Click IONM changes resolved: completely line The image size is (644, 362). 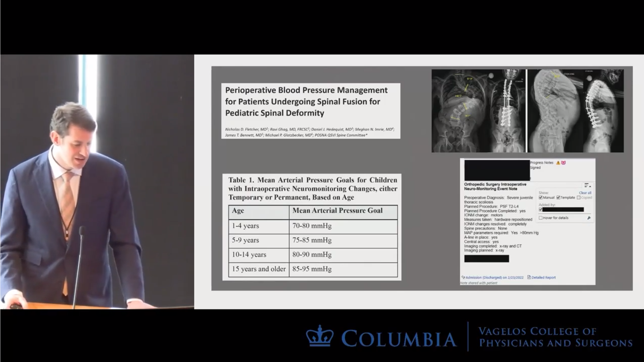tap(495, 224)
